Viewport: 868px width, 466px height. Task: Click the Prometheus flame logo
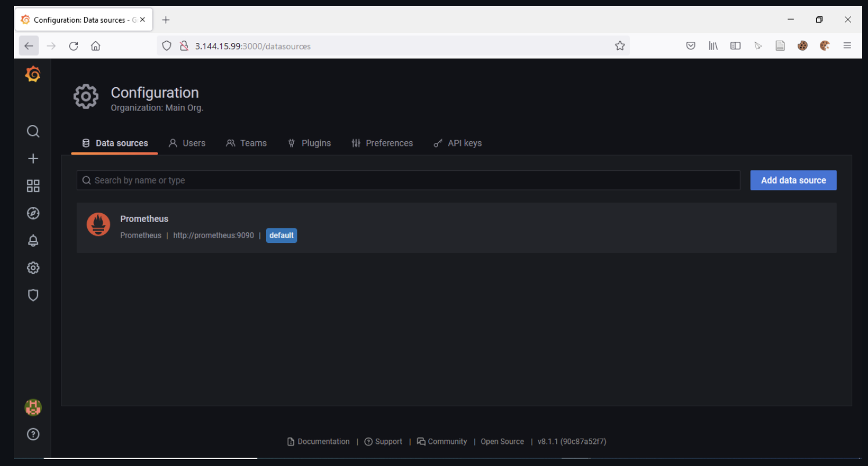[x=98, y=225]
